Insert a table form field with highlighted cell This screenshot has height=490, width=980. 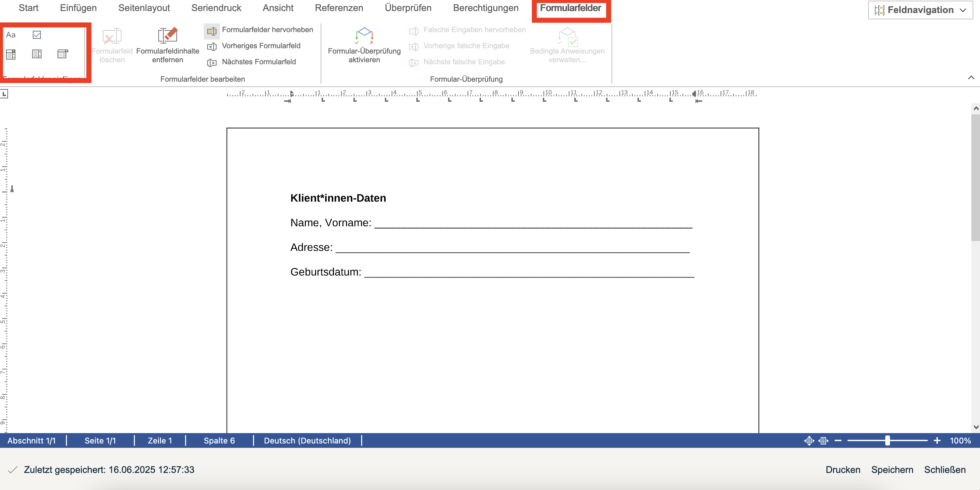tap(63, 54)
